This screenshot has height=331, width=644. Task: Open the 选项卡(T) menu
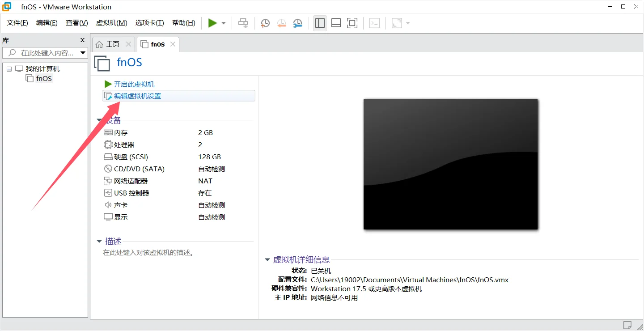150,23
